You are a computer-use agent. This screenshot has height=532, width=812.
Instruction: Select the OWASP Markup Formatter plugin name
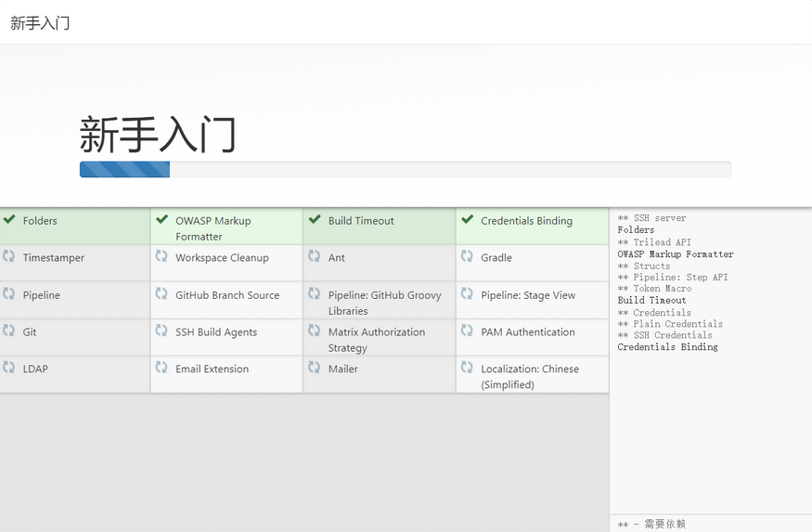coord(213,228)
